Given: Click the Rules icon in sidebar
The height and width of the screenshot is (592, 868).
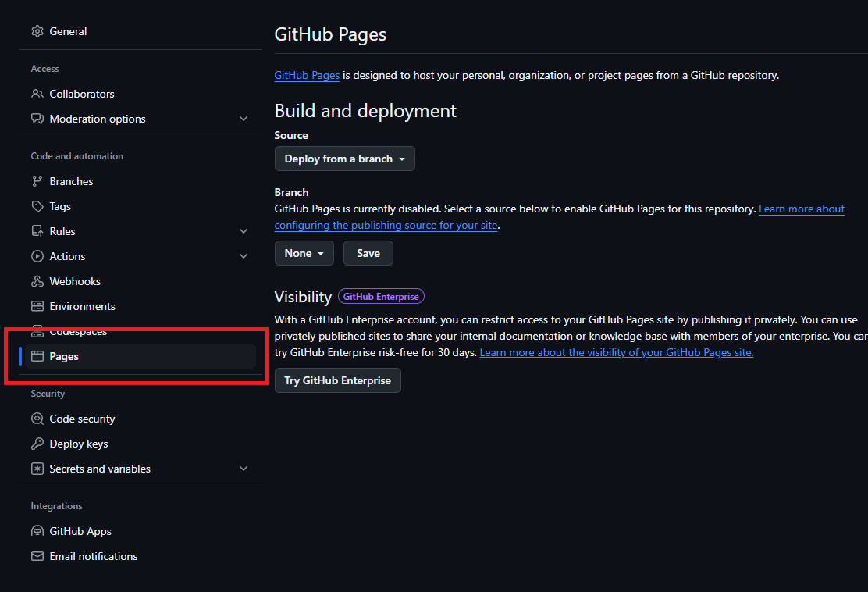Looking at the screenshot, I should tap(37, 231).
